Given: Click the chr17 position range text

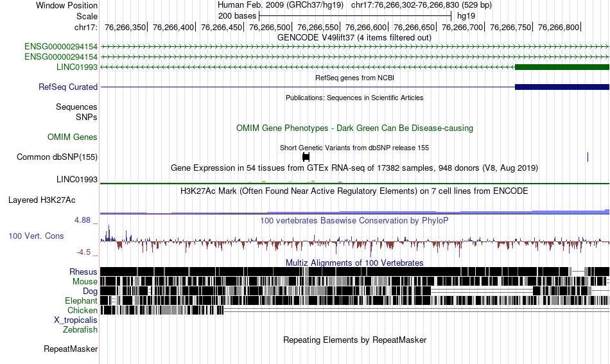Looking at the screenshot, I should pyautogui.click(x=421, y=5).
